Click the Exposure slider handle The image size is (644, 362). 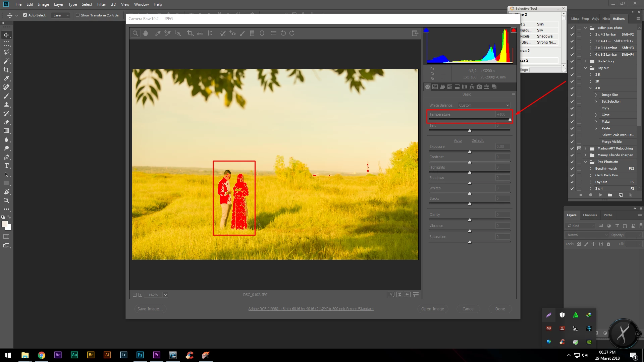click(x=470, y=152)
